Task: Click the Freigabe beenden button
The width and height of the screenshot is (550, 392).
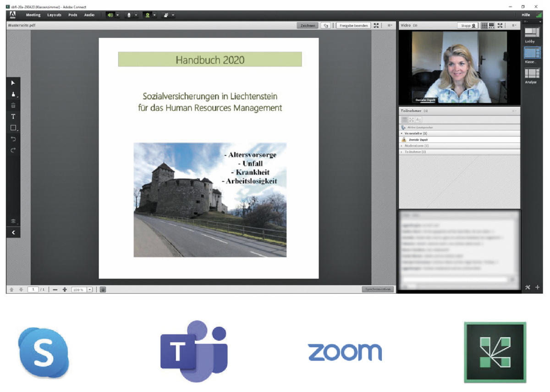Action: click(x=353, y=26)
